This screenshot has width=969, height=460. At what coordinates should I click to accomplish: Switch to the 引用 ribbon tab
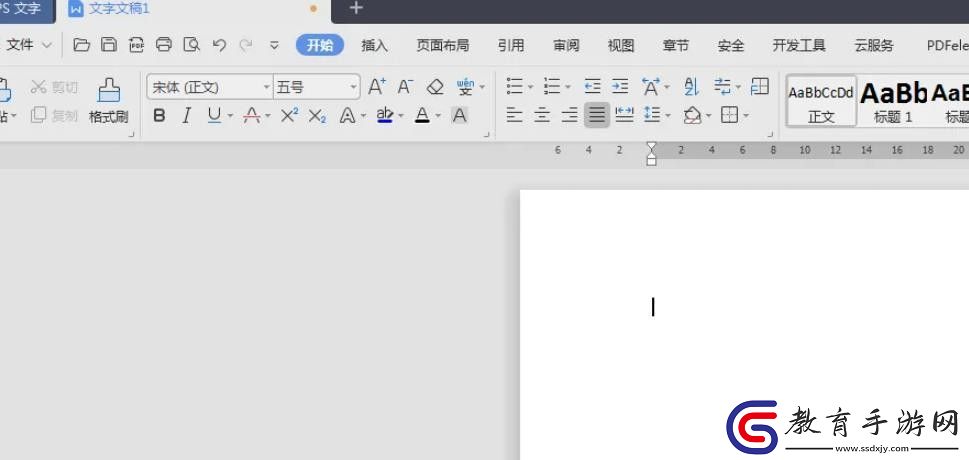(511, 45)
